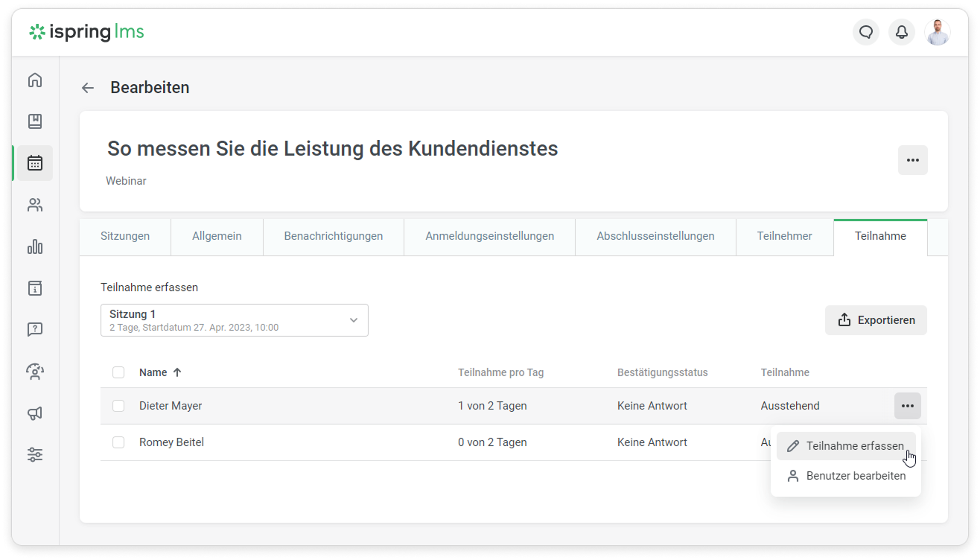Click the Exportieren button
This screenshot has width=980, height=560.
[x=876, y=320]
